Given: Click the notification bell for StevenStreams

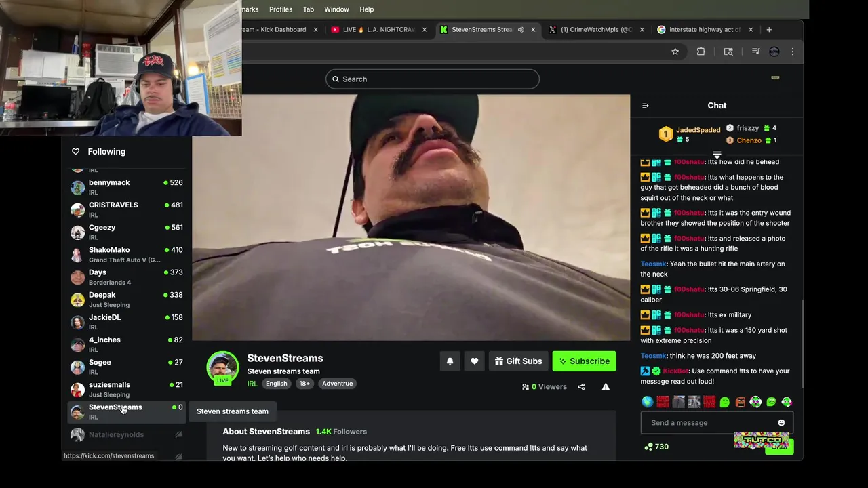Looking at the screenshot, I should (x=450, y=361).
